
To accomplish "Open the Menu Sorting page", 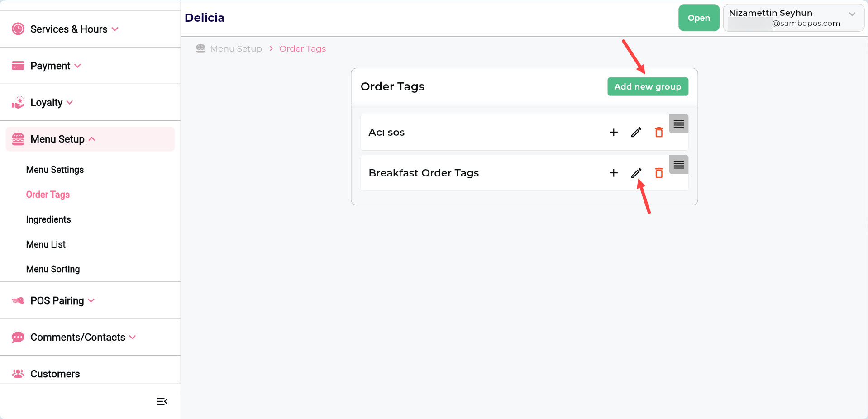I will point(52,269).
